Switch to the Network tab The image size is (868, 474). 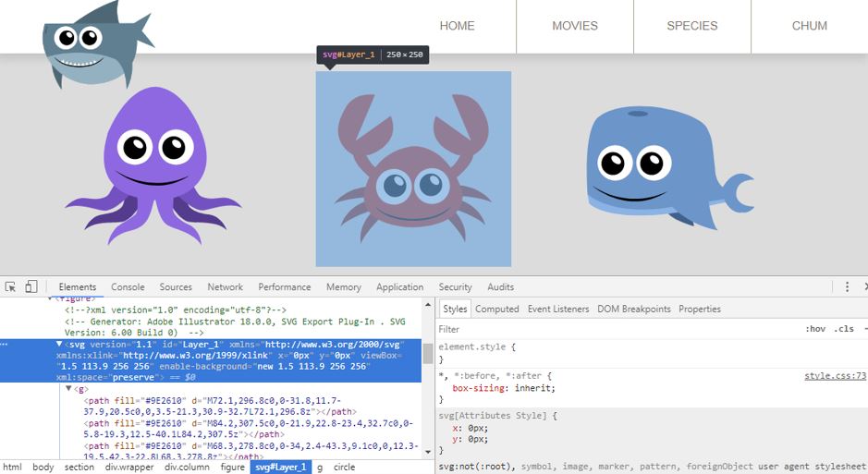[x=225, y=287]
